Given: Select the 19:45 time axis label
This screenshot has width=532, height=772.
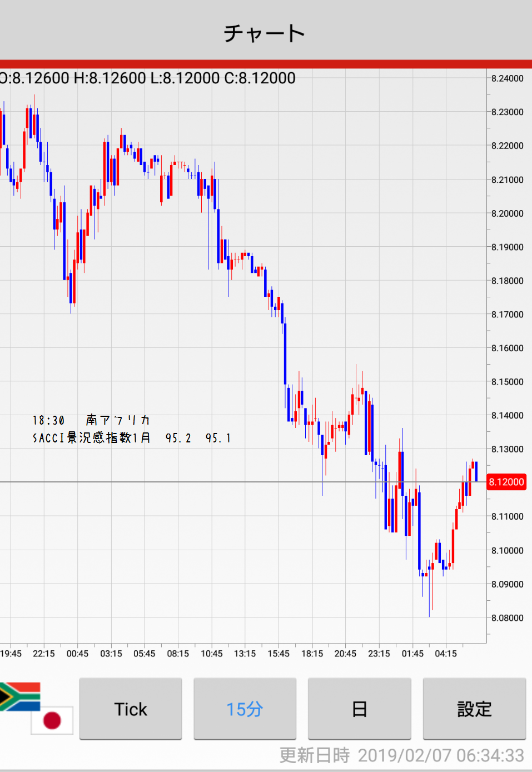Looking at the screenshot, I should pyautogui.click(x=11, y=654).
